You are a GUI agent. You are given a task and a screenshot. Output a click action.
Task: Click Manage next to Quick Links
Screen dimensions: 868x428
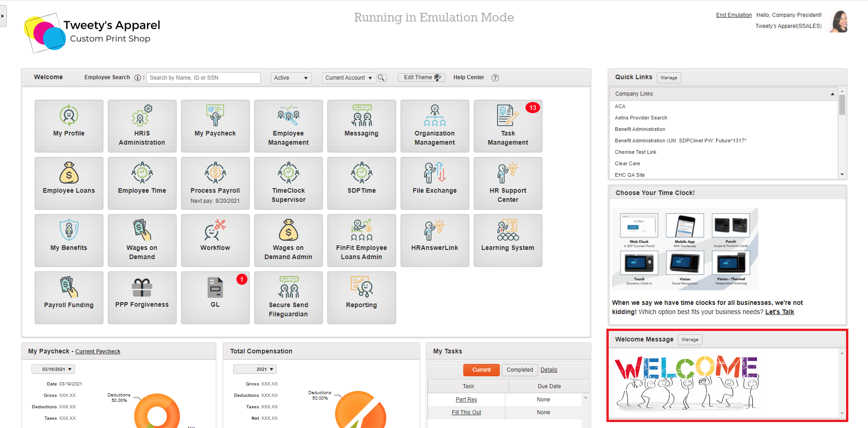pyautogui.click(x=669, y=78)
